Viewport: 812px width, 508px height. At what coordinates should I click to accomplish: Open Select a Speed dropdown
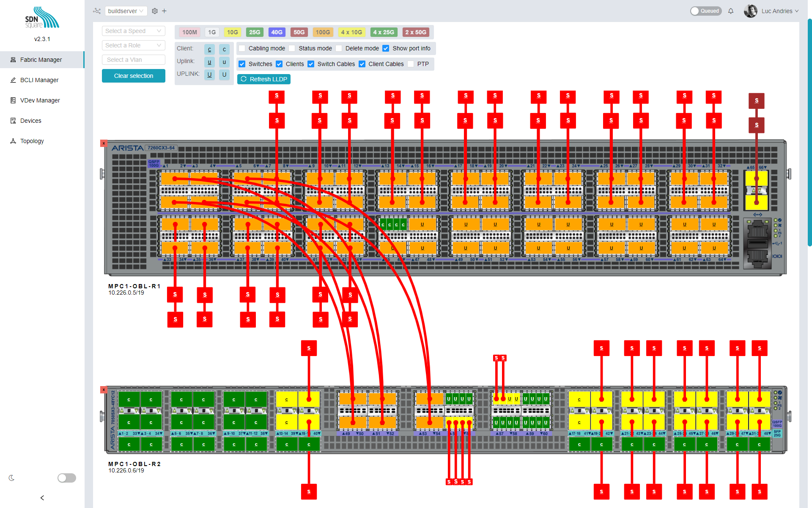133,31
